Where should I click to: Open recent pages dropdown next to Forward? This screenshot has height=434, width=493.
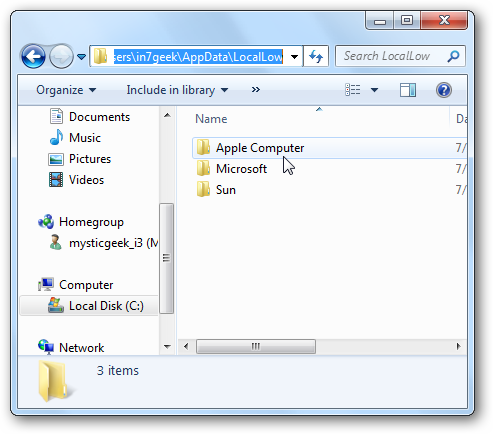point(82,57)
